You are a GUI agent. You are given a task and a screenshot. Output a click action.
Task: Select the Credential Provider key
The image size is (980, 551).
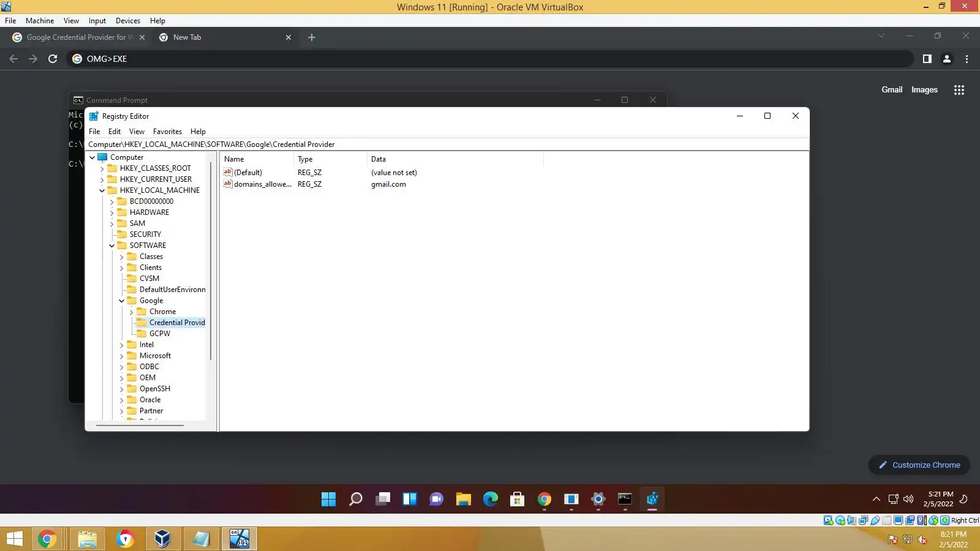177,323
